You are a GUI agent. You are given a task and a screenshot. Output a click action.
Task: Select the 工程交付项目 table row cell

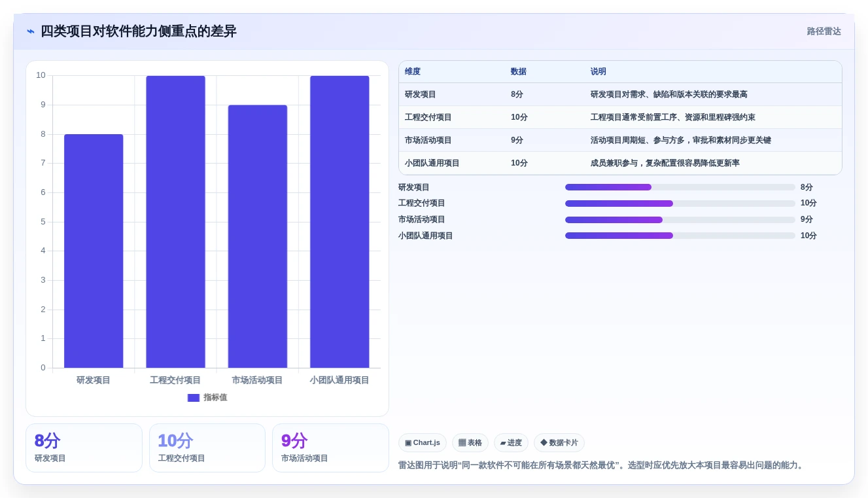[x=428, y=117]
